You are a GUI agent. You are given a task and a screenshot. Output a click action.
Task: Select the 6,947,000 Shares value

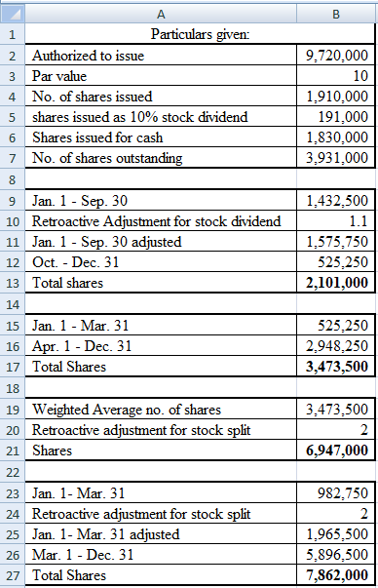click(x=336, y=451)
